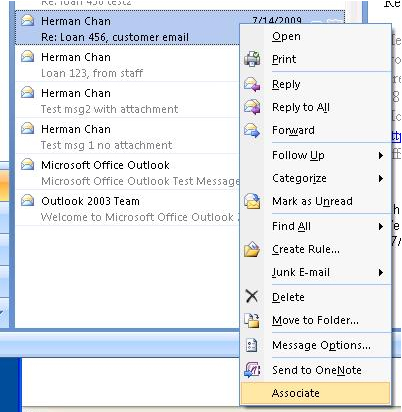Viewport: 402px width, 412px height.
Task: Click the Reply to All icon
Action: click(252, 107)
